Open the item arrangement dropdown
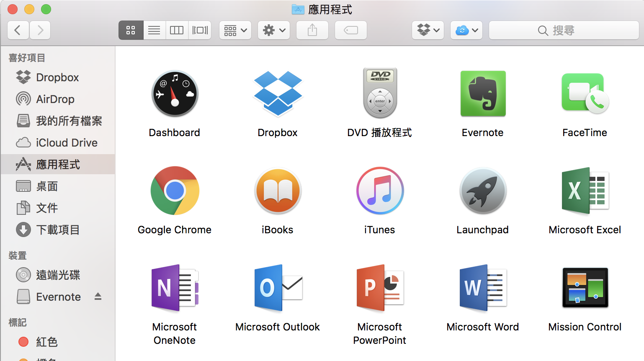 point(235,30)
